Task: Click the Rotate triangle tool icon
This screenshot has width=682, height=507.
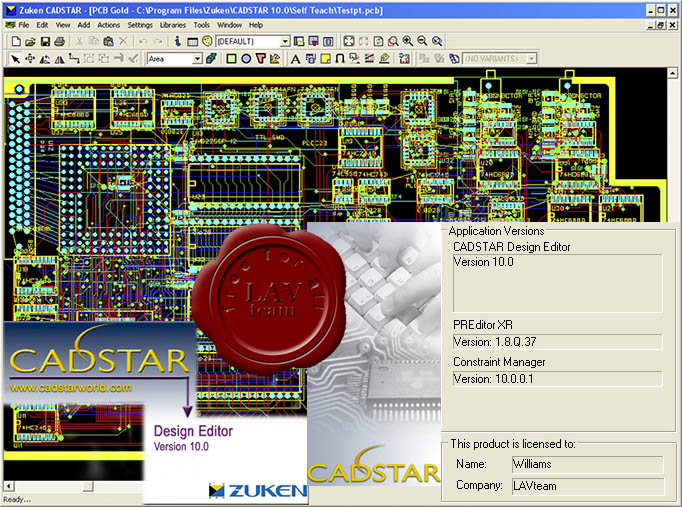Action: tap(45, 58)
